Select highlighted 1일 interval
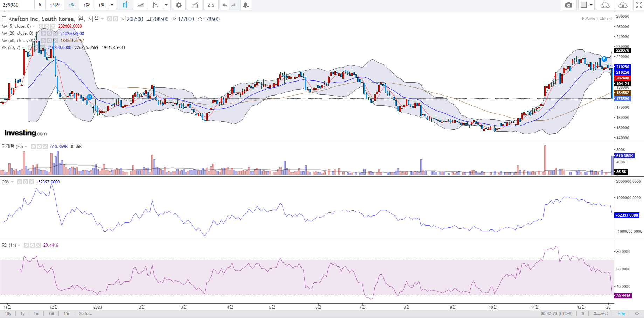Image resolution: width=644 pixels, height=318 pixels. [71, 5]
